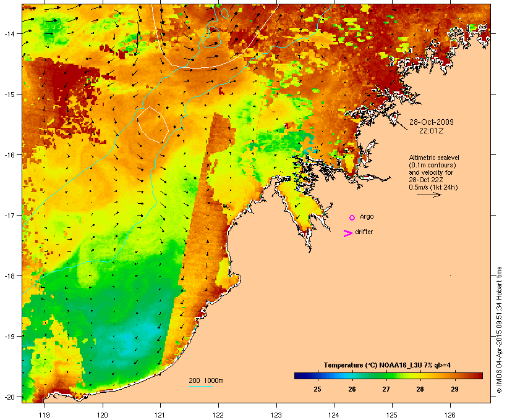The height and width of the screenshot is (420, 507).
Task: Click the longitude label 119
Action: click(45, 415)
